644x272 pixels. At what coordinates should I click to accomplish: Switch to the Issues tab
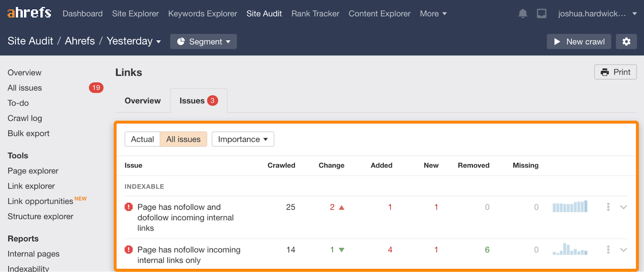click(x=199, y=101)
